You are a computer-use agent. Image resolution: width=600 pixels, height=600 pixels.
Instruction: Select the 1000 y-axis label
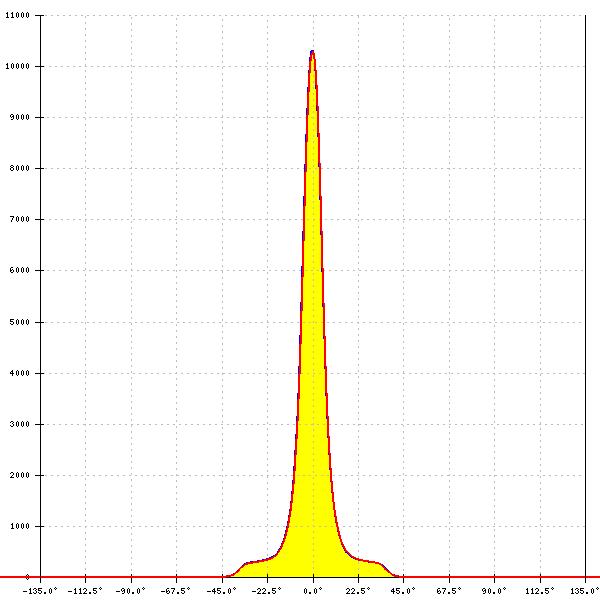click(x=19, y=527)
